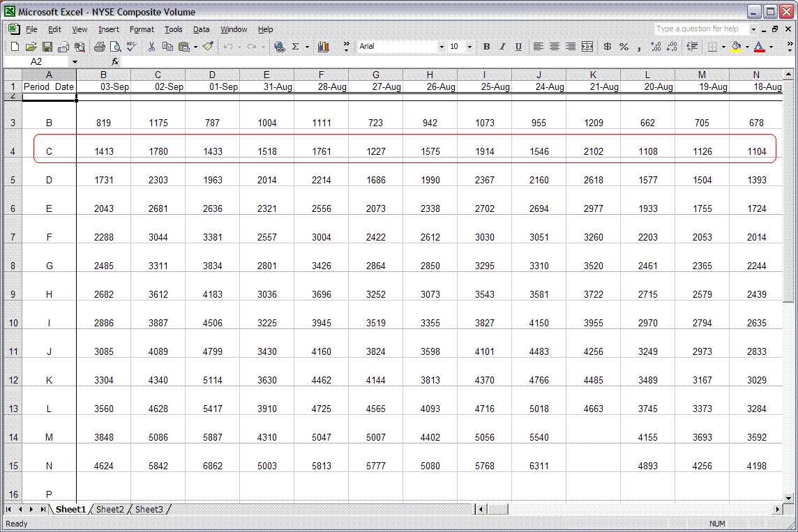The width and height of the screenshot is (798, 532).
Task: Apply borders with the Borders icon
Action: (712, 47)
